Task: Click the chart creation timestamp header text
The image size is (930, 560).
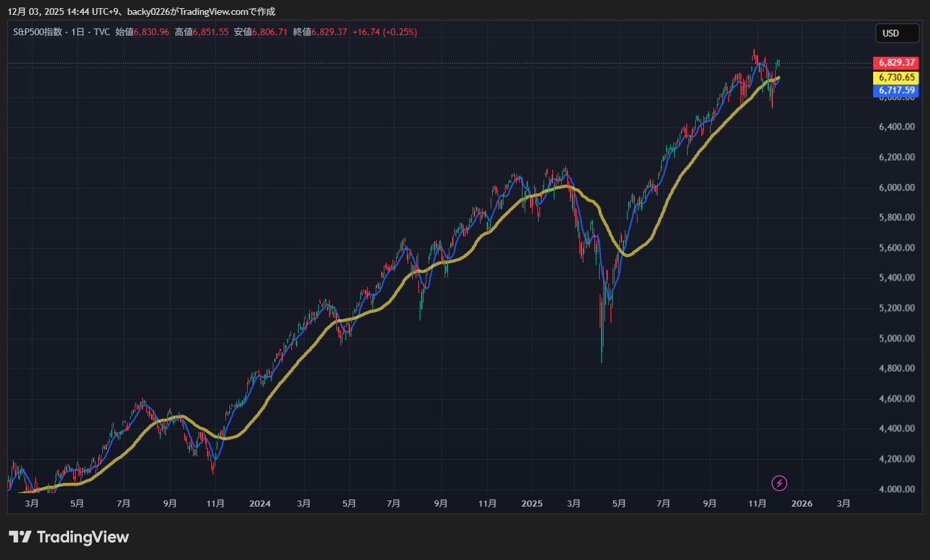Action: (141, 11)
